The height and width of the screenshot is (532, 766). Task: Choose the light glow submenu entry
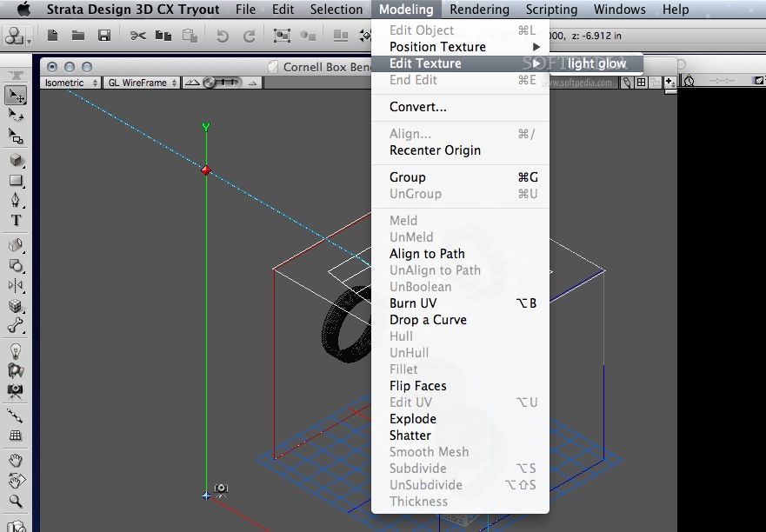597,63
